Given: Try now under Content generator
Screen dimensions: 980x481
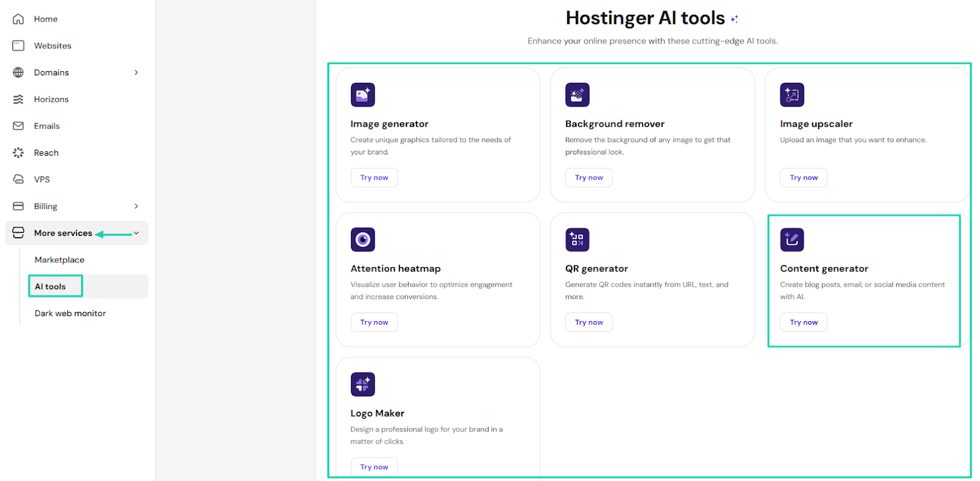Looking at the screenshot, I should click(x=804, y=322).
